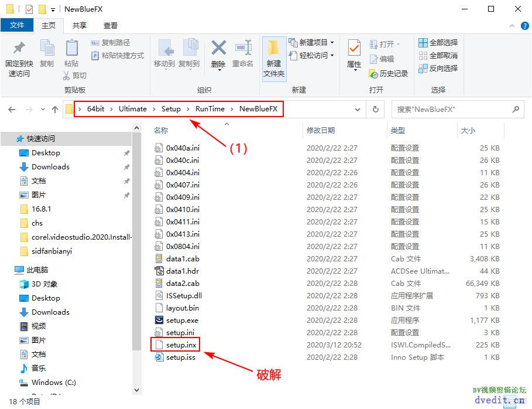Click the Ultimate breadcrumb in address bar
This screenshot has height=409, width=532.
pos(133,109)
